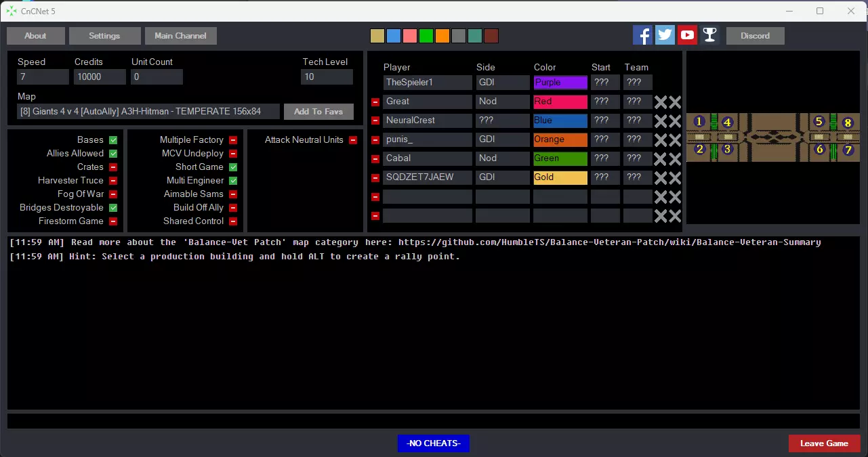Screen dimensions: 868x457
Task: Toggle Bridges Destroyable checkbox
Action: (x=113, y=208)
